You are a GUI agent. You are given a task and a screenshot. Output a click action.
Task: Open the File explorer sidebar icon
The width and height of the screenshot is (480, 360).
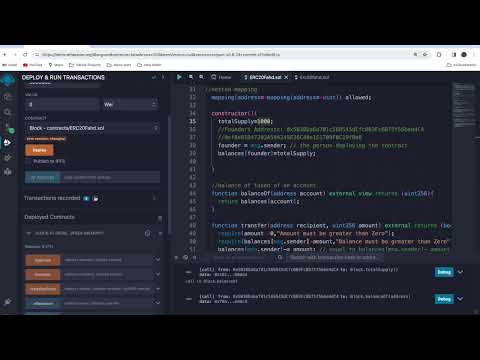[x=7, y=97]
